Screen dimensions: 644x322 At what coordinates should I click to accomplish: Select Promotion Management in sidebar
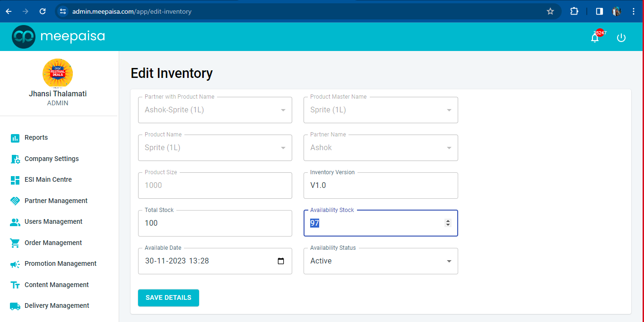[x=61, y=263]
